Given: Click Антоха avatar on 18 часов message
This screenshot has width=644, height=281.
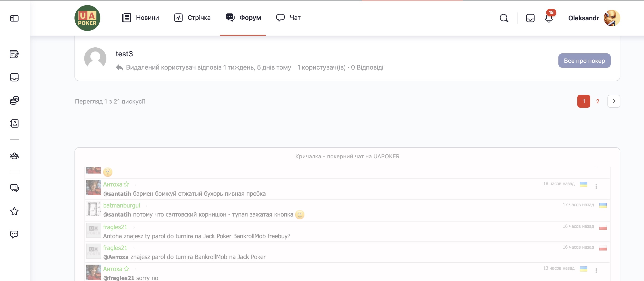Looking at the screenshot, I should 93,188.
